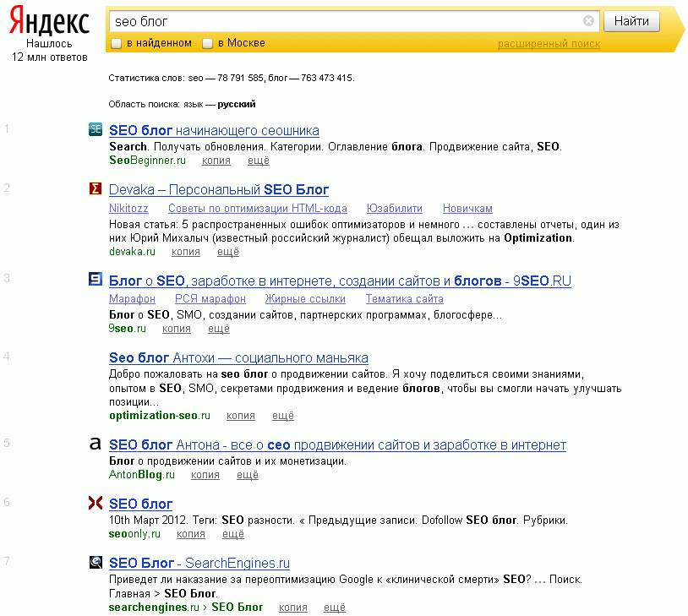Open 'копия' for the AntonBlog.ru result
Viewport: 688px width, 616px height.
coord(205,475)
